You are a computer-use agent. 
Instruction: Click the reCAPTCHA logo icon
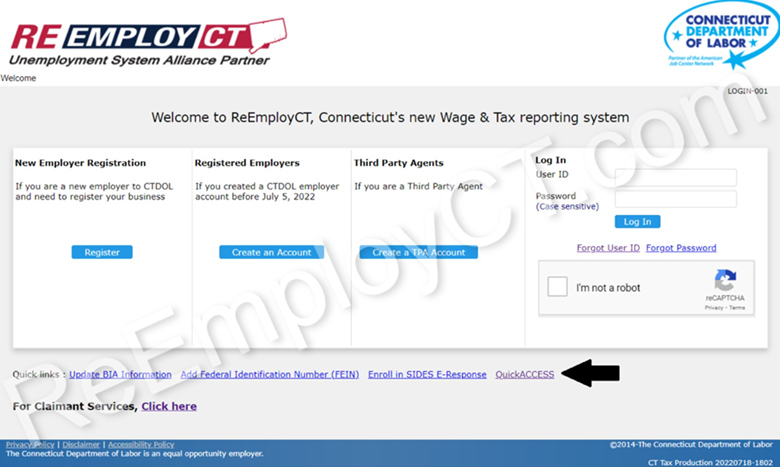tap(725, 281)
